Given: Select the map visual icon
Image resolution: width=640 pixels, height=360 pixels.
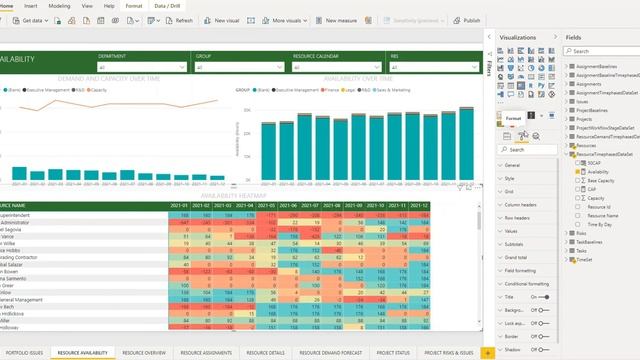Looking at the screenshot, I should tap(500, 77).
